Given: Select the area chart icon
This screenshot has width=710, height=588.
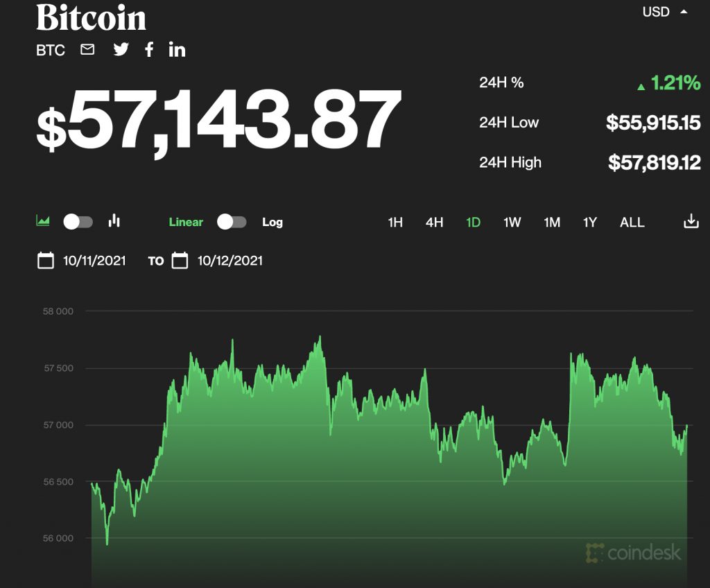Looking at the screenshot, I should 43,221.
